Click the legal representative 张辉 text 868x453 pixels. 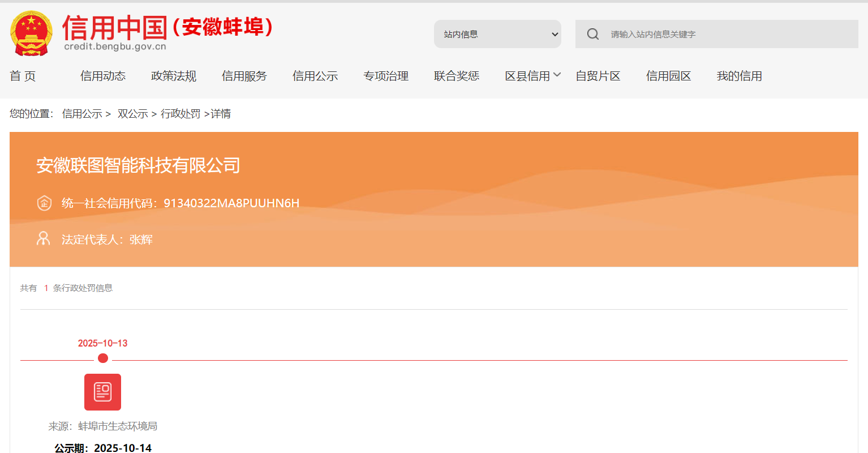click(141, 240)
